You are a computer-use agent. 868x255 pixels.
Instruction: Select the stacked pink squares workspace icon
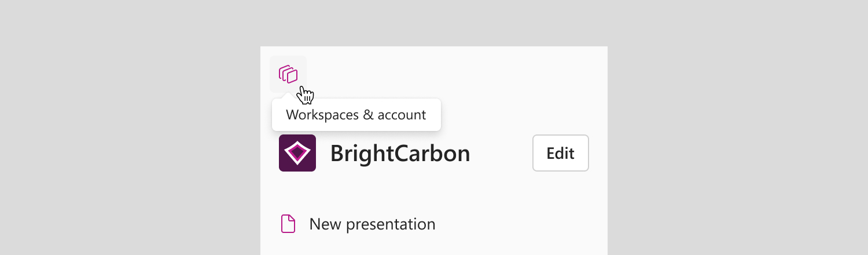pos(288,74)
